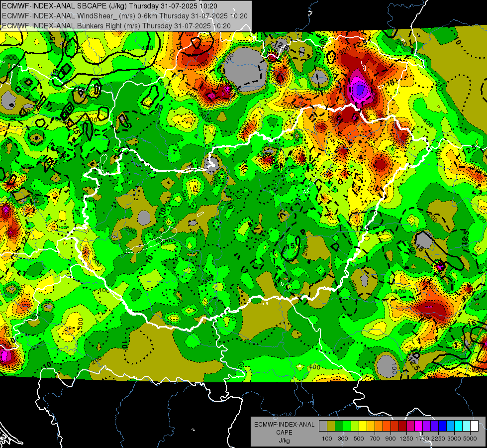Click the 700 legend value
487x448 pixels.
point(375,439)
